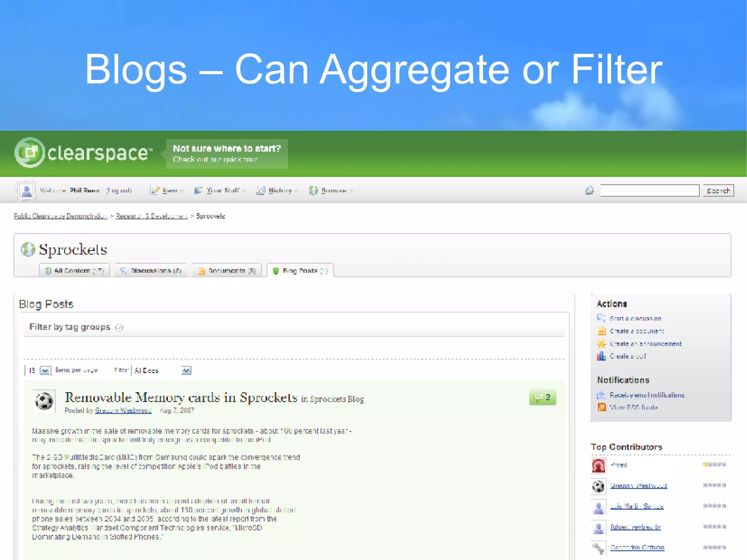Open the Removable Memory cards in Sprockets post

tap(181, 397)
